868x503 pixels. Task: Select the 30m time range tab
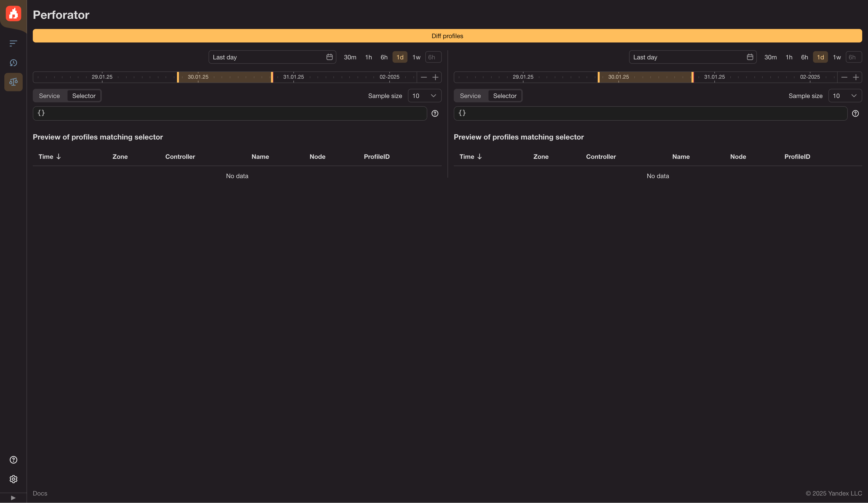[350, 57]
